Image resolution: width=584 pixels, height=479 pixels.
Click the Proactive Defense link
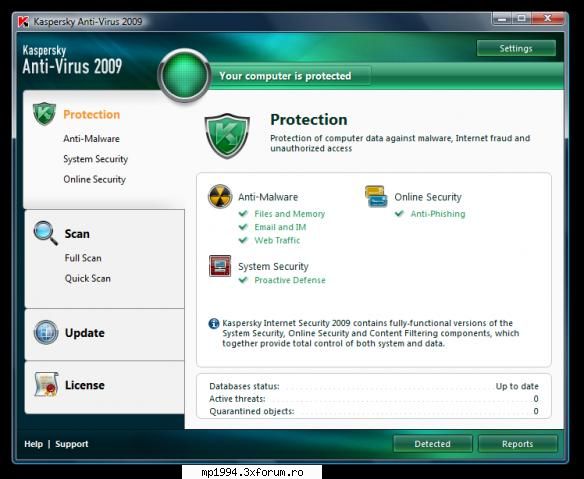(x=290, y=280)
